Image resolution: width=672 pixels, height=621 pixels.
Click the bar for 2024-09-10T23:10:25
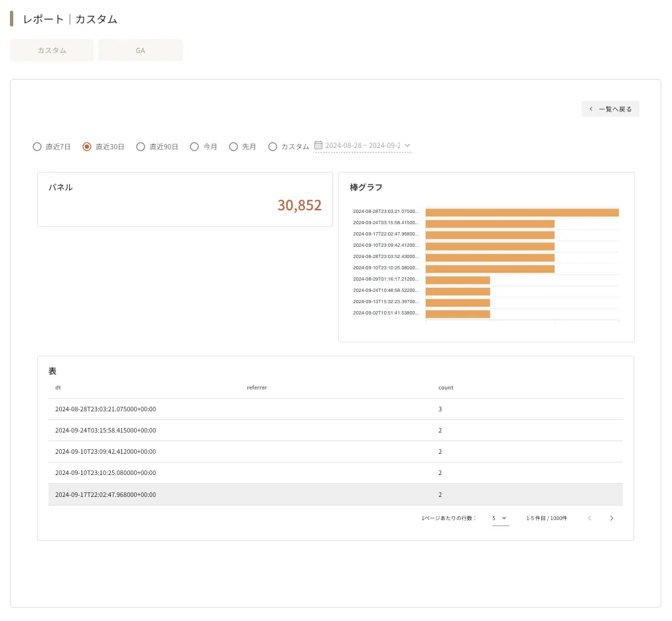[x=490, y=269]
